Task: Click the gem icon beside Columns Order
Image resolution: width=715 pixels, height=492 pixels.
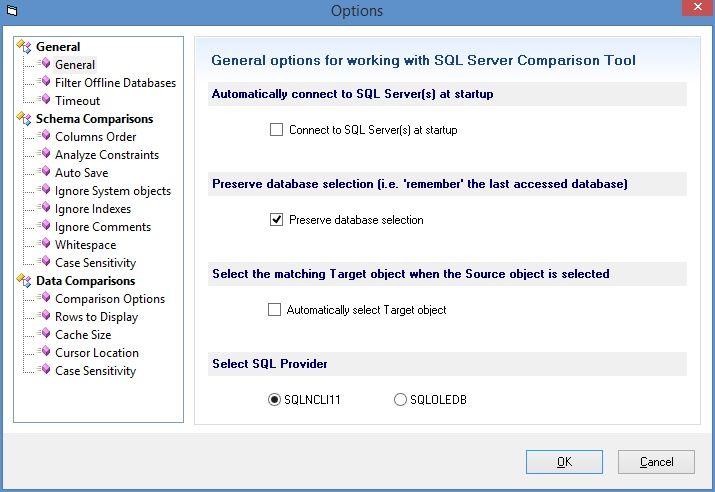Action: tap(45, 135)
